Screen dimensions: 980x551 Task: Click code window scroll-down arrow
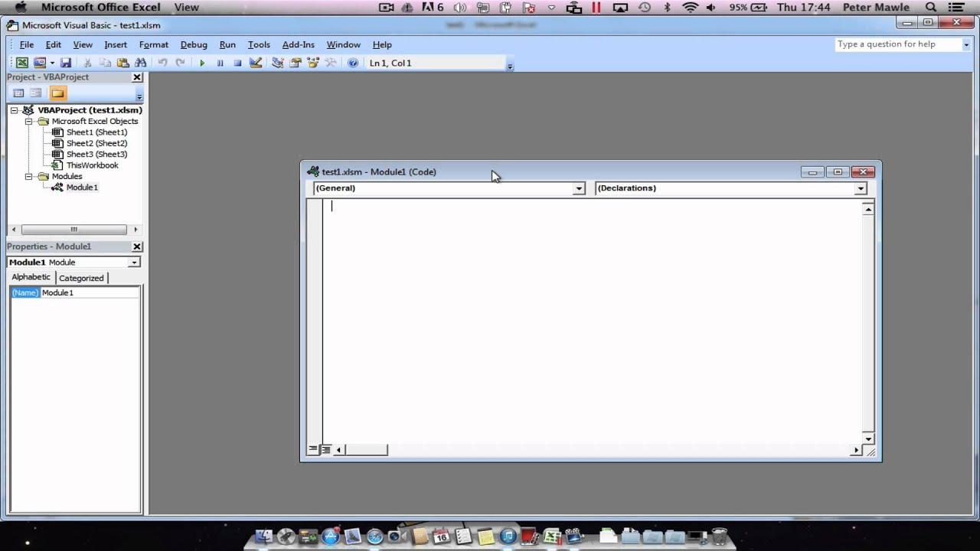coord(868,439)
